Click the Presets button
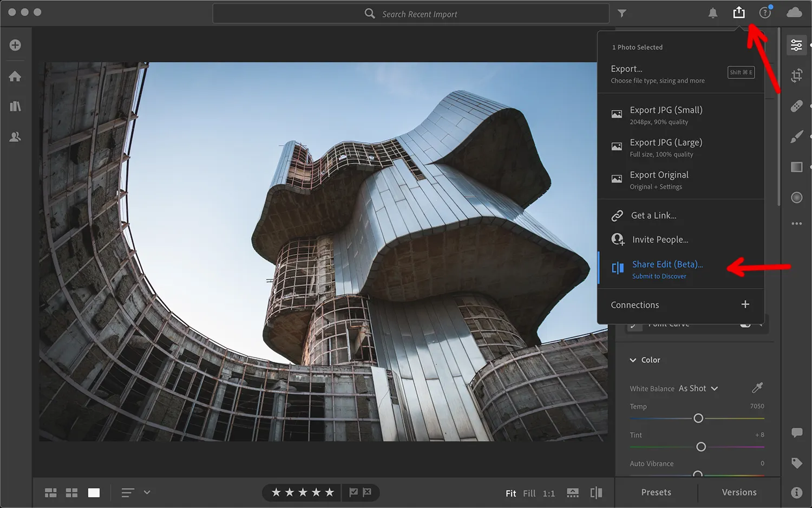Viewport: 812px width, 508px height. [656, 492]
